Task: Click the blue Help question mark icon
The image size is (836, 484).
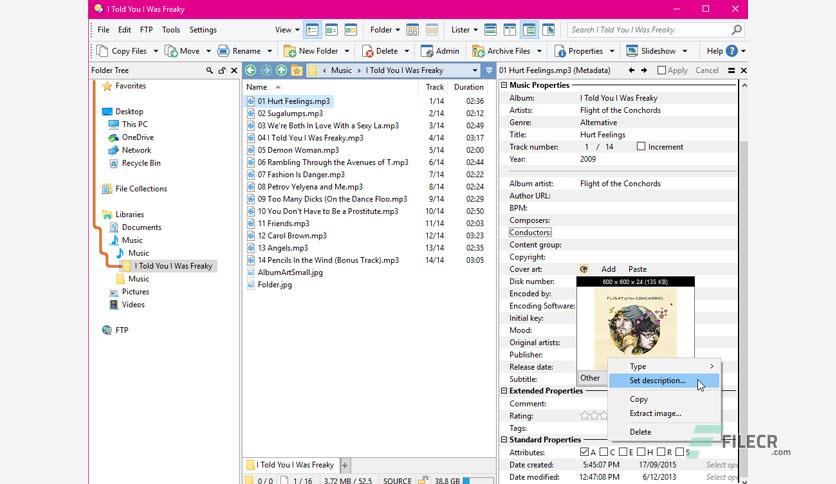Action: 732,51
